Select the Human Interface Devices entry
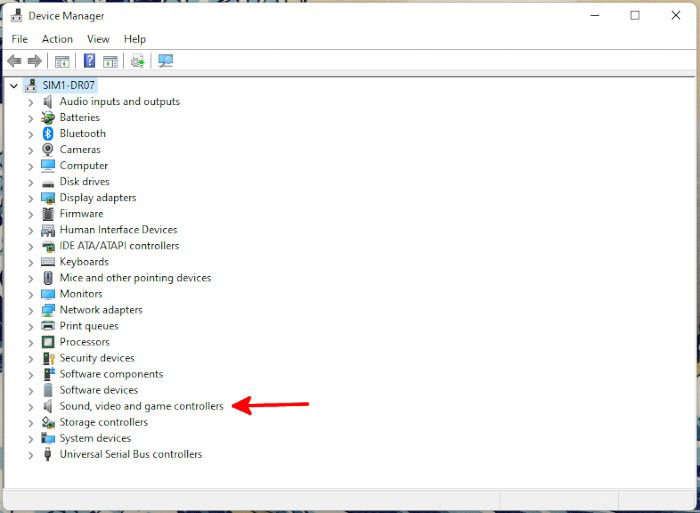This screenshot has height=513, width=700. (x=118, y=229)
